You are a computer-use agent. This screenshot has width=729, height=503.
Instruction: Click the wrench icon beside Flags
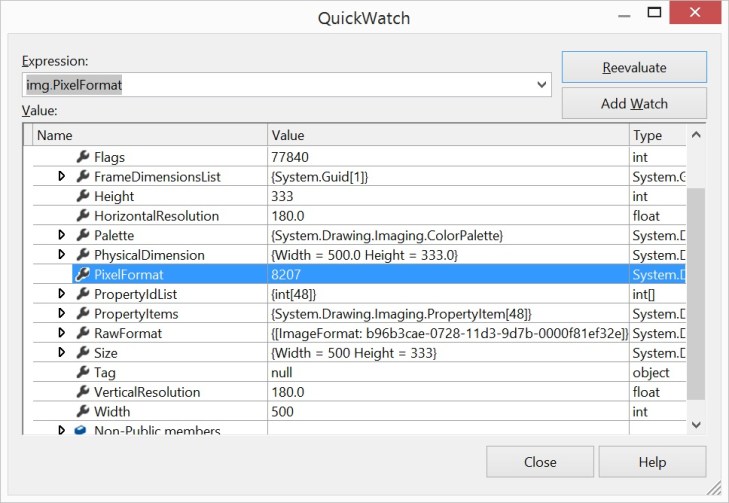[83, 157]
